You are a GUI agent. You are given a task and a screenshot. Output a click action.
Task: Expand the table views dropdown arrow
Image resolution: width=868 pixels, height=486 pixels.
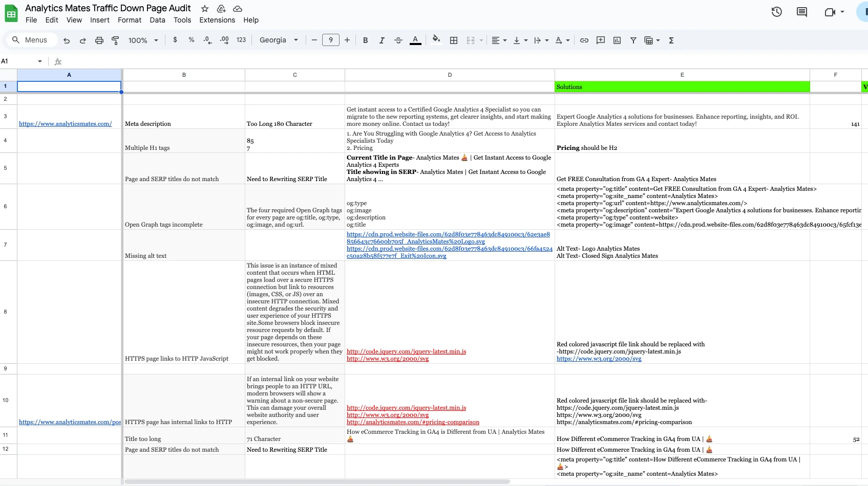pos(658,40)
